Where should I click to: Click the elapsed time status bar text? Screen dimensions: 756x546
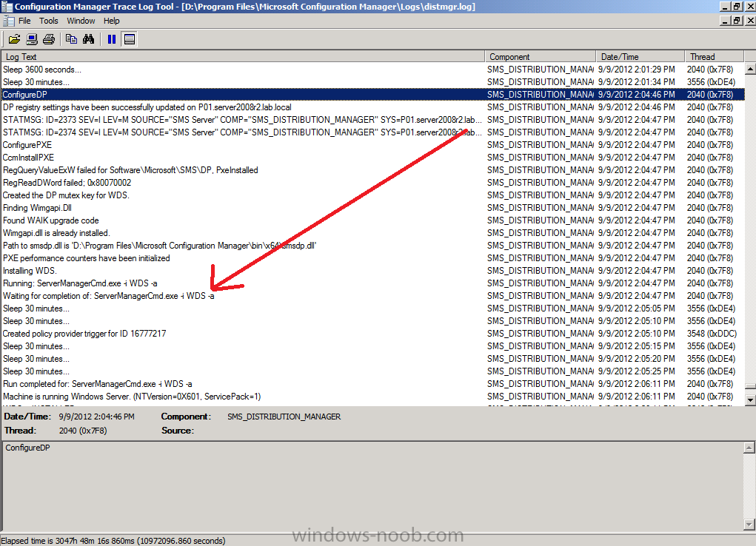click(x=113, y=541)
